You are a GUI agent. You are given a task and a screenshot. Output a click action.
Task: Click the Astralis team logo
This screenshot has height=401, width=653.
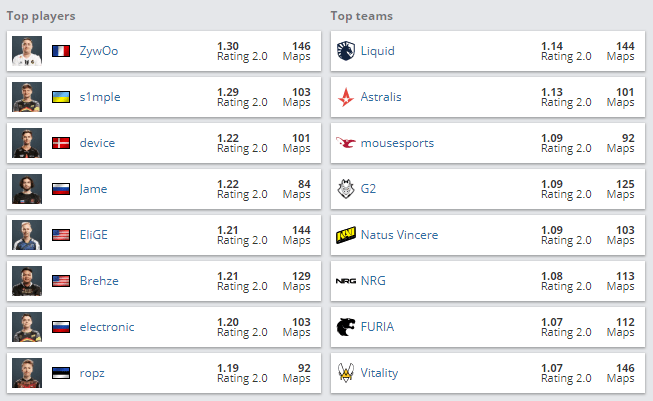click(x=345, y=97)
